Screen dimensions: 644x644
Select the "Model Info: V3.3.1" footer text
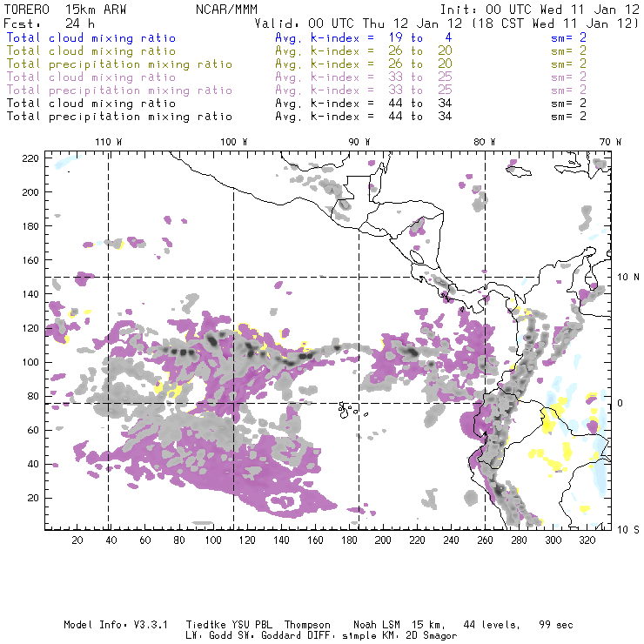coord(116,625)
